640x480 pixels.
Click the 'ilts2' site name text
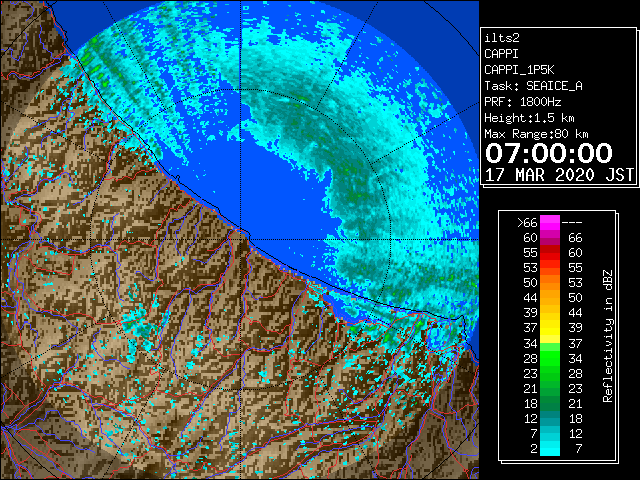[502, 38]
